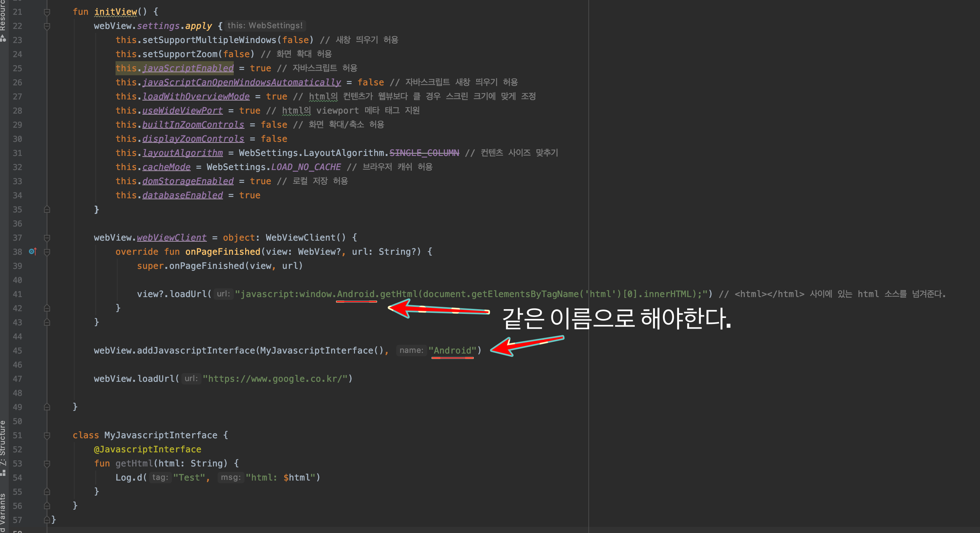Screen dimensions: 980x533
Task: Collapse the initView function fold marker
Action: (x=47, y=12)
